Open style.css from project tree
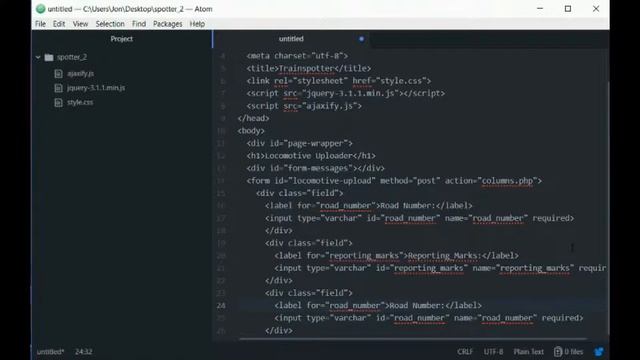The image size is (640, 360). 80,102
